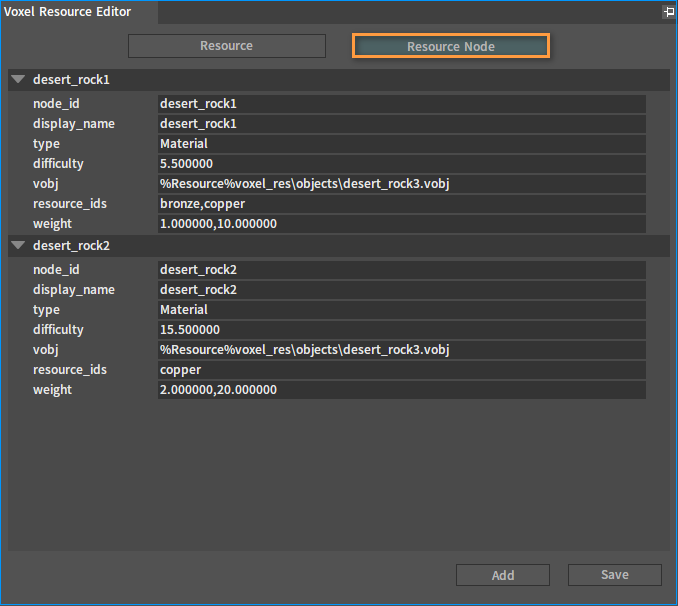Viewport: 678px width, 606px height.
Task: Click the weight label under desert_rock1
Action: pos(52,224)
